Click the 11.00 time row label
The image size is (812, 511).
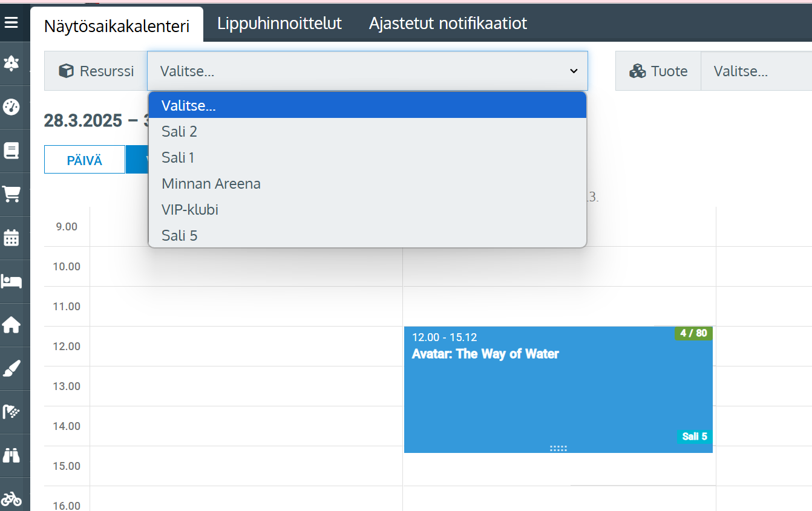pyautogui.click(x=67, y=307)
